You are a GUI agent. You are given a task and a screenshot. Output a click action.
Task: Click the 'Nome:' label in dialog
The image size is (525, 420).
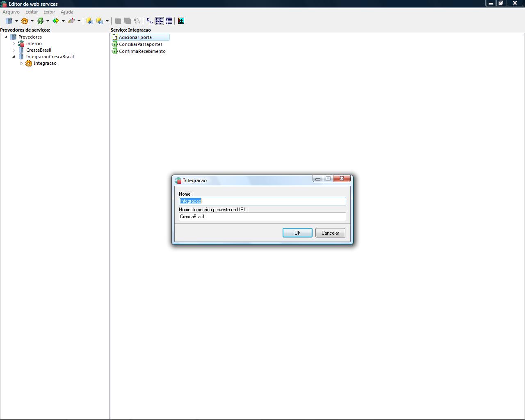pyautogui.click(x=185, y=194)
